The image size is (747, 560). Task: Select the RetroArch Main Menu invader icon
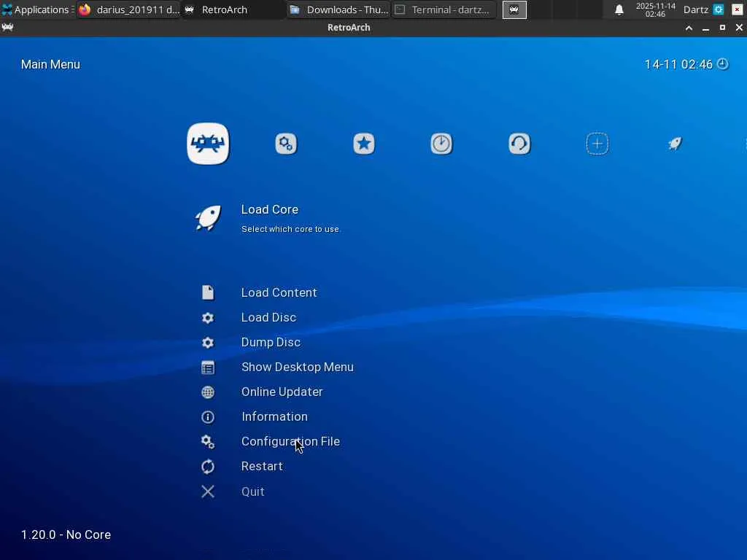tap(208, 144)
